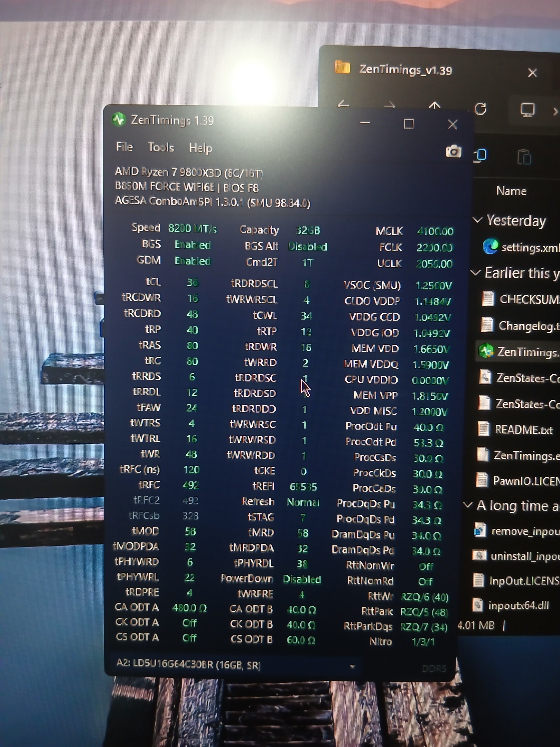Select the InpOut license file icon

[x=478, y=580]
